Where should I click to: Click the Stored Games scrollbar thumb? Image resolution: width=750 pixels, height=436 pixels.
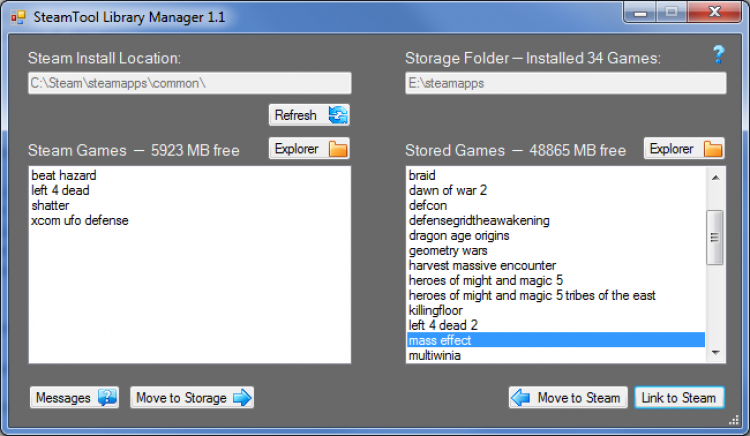pyautogui.click(x=715, y=237)
